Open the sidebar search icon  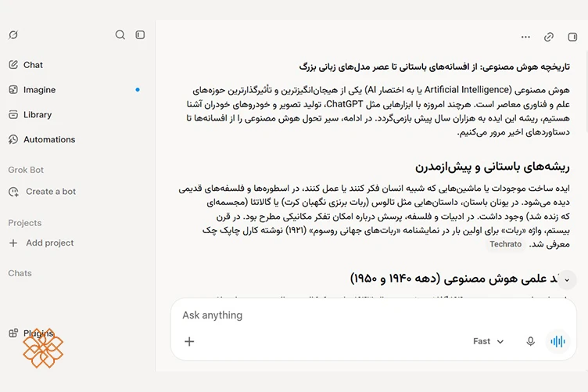point(120,35)
